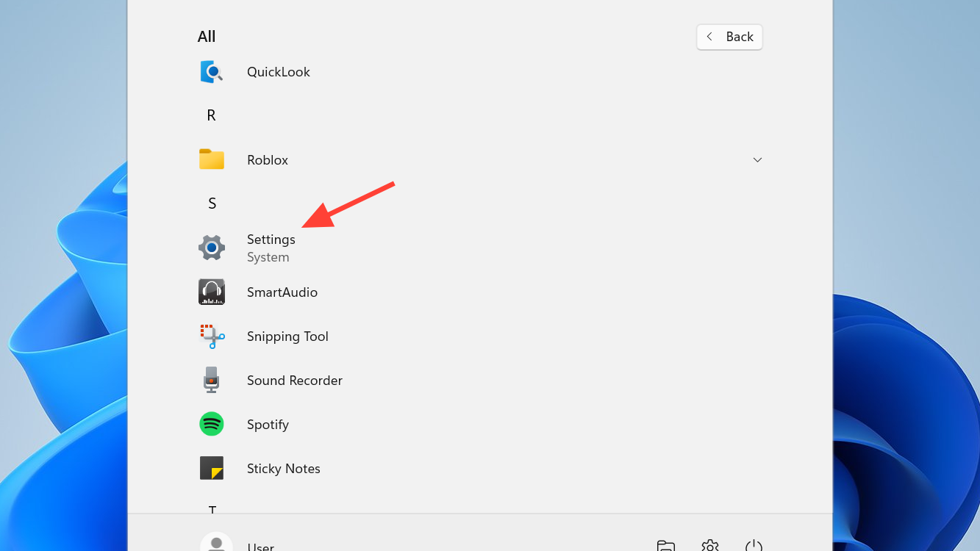Open Settings gear in the bottom bar
The height and width of the screenshot is (551, 980).
click(x=710, y=546)
